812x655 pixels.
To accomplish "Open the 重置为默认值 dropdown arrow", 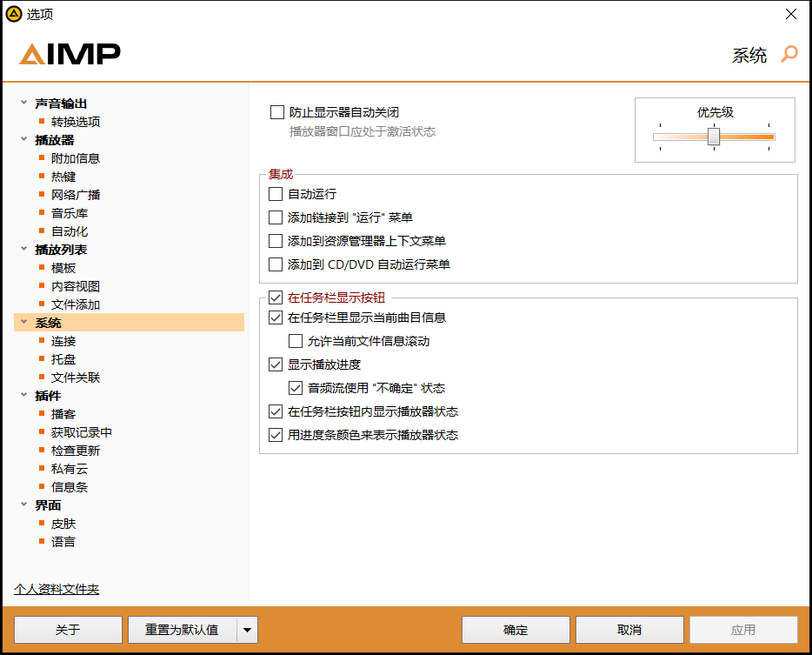I will pyautogui.click(x=247, y=630).
